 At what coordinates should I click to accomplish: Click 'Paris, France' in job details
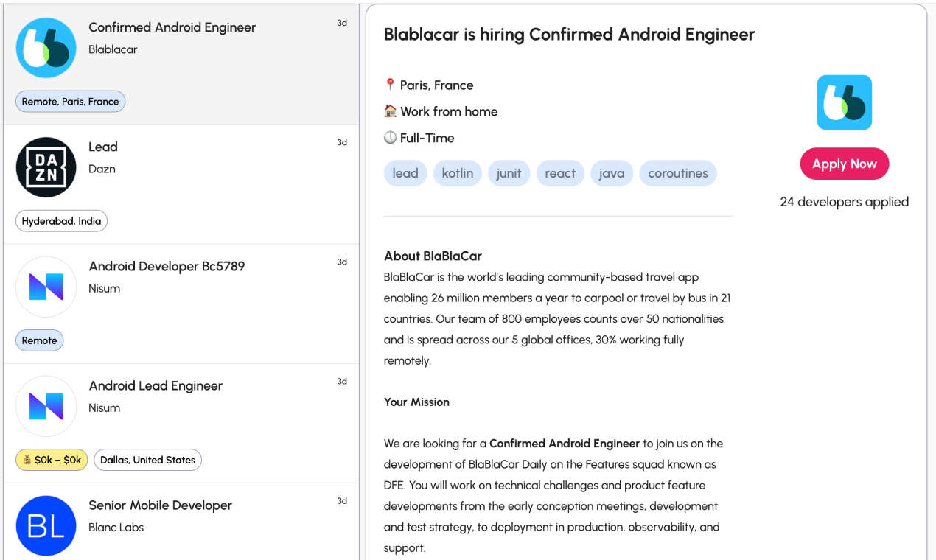[x=436, y=85]
